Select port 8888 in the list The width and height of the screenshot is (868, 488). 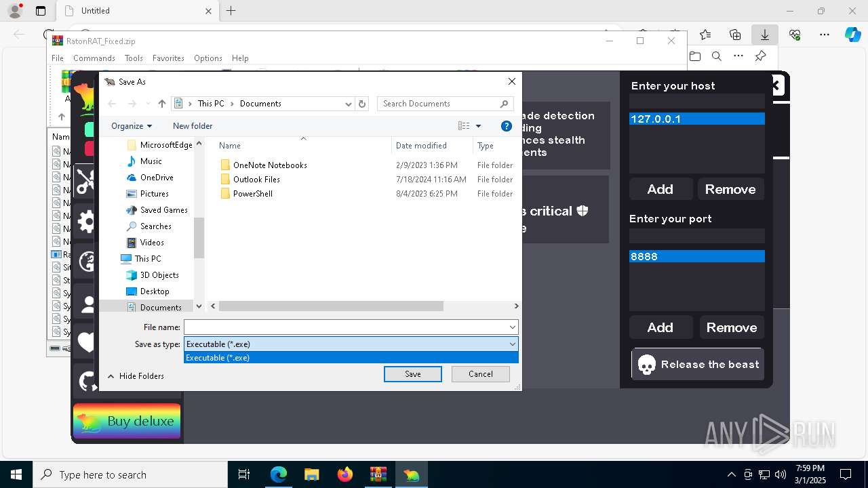697,256
